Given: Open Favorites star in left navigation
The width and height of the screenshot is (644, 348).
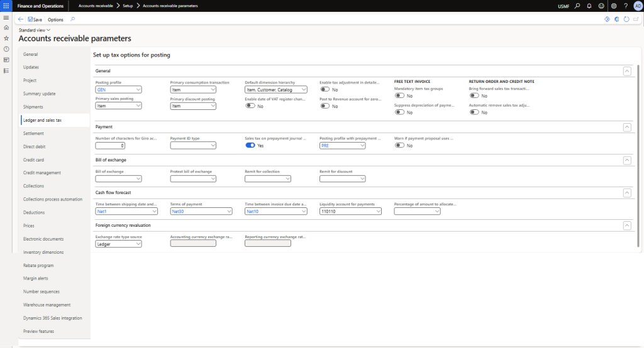Looking at the screenshot, I should (x=6, y=38).
